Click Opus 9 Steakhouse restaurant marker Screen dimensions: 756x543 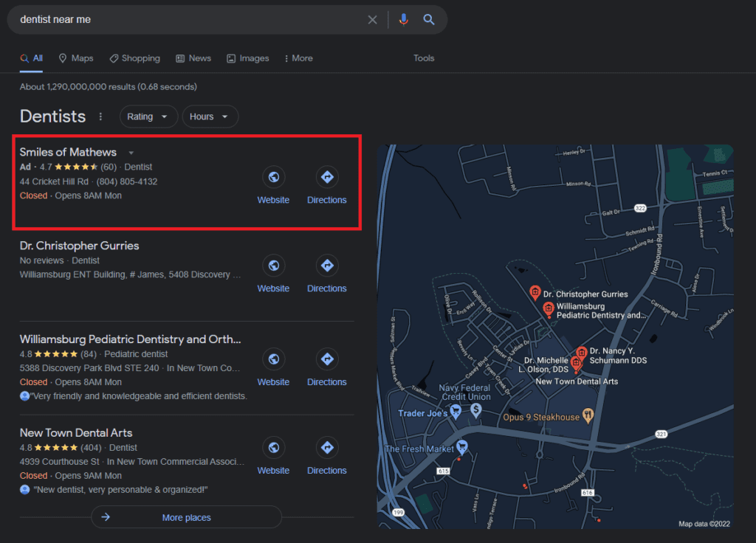(x=588, y=415)
